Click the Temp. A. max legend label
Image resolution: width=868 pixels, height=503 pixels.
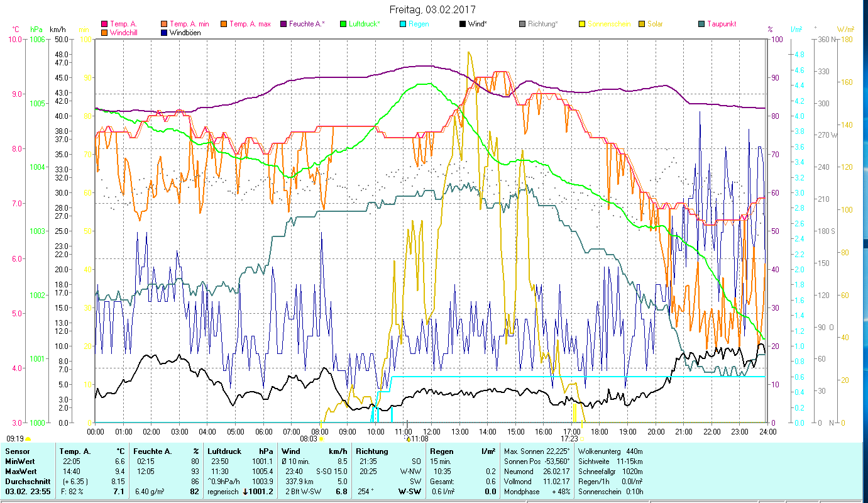click(x=250, y=25)
